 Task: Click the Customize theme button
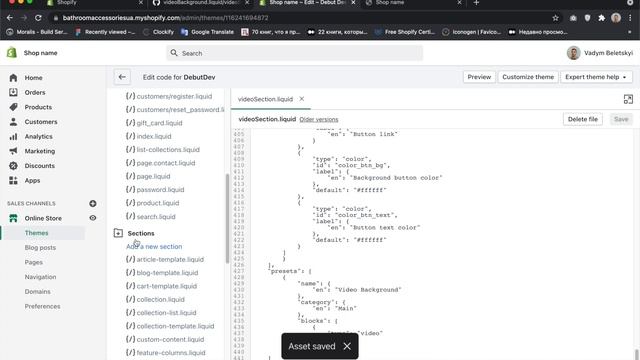click(528, 77)
